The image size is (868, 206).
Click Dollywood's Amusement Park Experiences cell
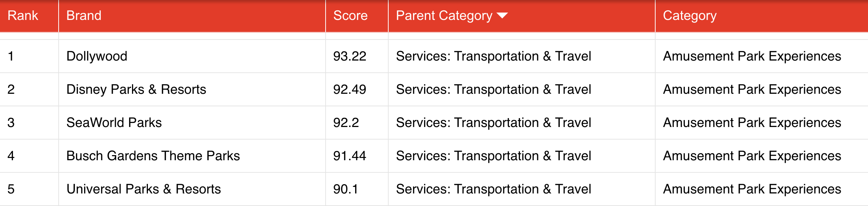point(752,56)
